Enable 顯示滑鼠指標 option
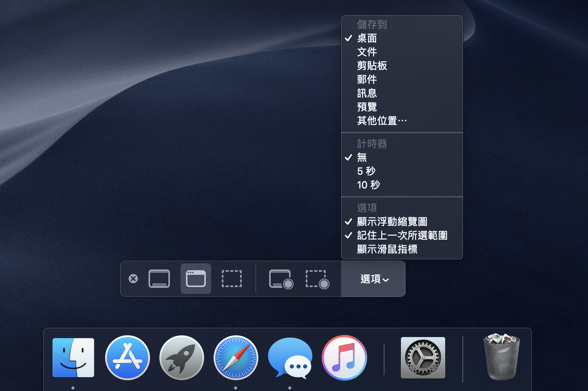The height and width of the screenshot is (391, 588). click(402, 249)
